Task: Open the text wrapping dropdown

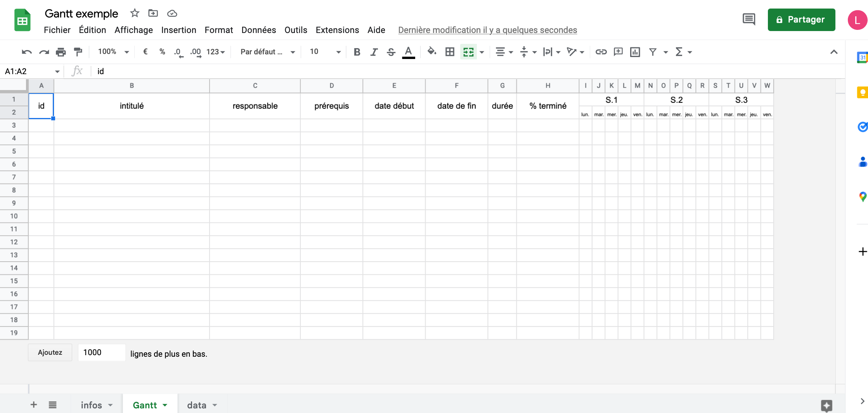Action: coord(552,52)
